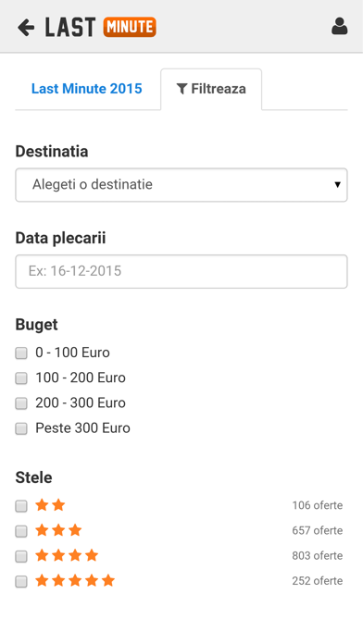Tick the 100 - 200 Euro checkbox
This screenshot has height=644, width=363.
point(21,378)
